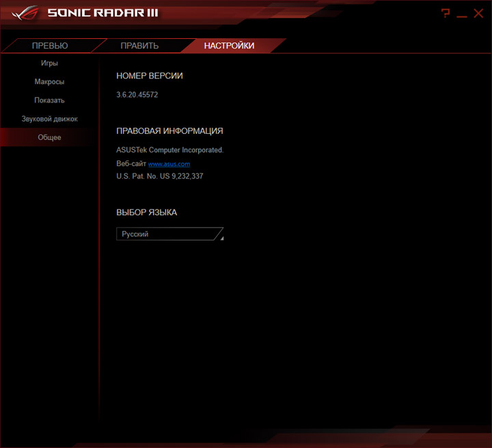Image resolution: width=492 pixels, height=448 pixels.
Task: Go to the Показать sidebar item
Action: pyautogui.click(x=50, y=100)
